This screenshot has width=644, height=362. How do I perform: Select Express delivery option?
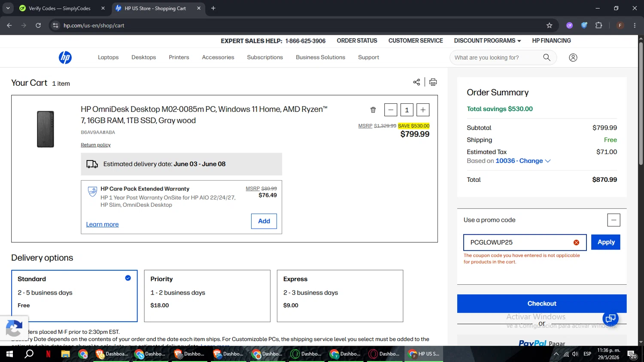coord(340,296)
